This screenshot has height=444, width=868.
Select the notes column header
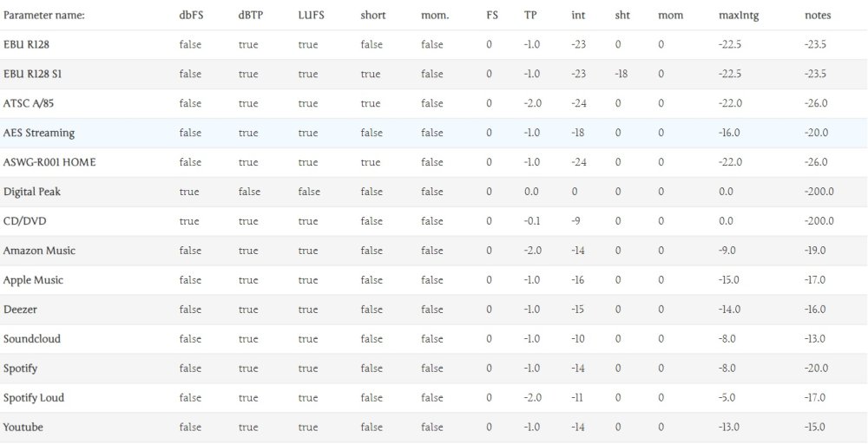point(817,16)
